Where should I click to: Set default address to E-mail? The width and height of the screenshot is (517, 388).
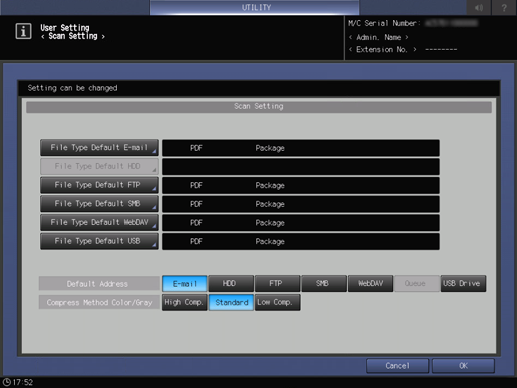point(185,284)
